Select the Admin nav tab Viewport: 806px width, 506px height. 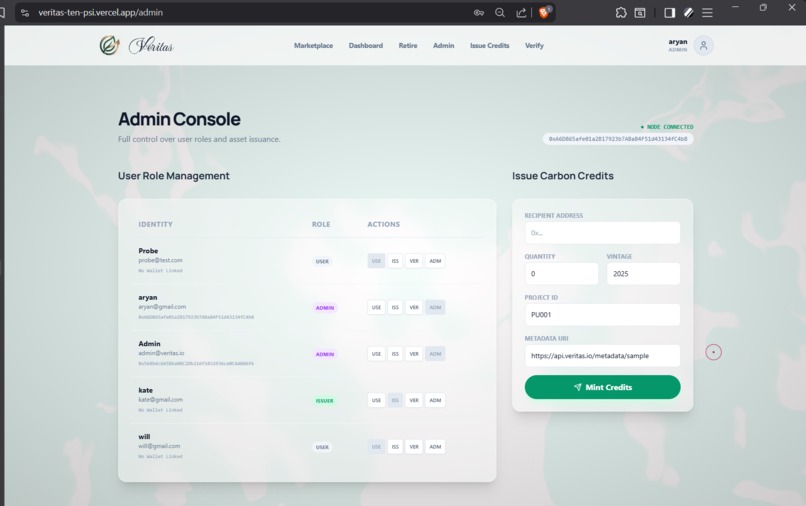point(443,46)
